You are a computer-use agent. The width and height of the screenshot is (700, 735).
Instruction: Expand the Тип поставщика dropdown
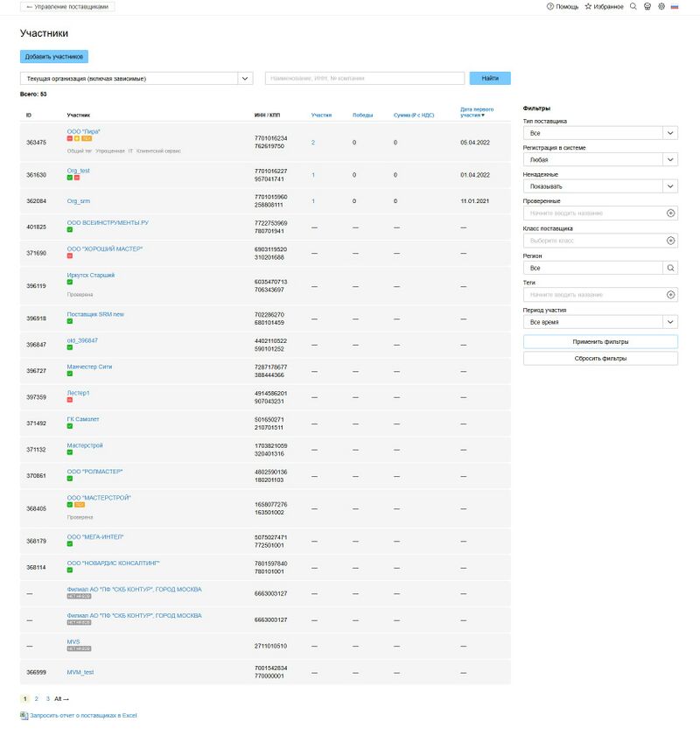tap(670, 133)
